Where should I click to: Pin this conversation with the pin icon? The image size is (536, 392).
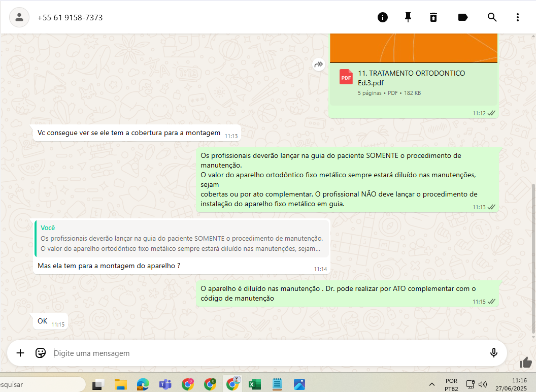pyautogui.click(x=408, y=17)
